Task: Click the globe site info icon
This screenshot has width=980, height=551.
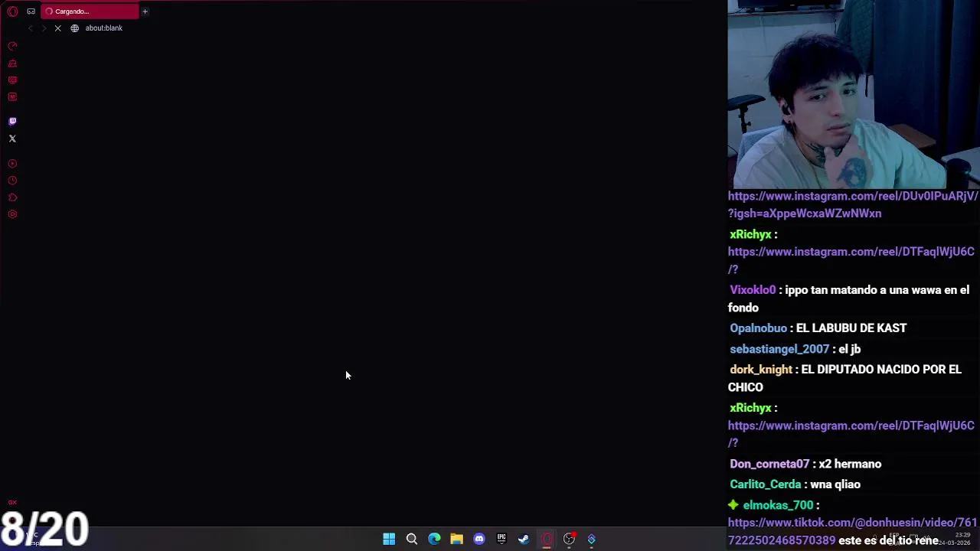Action: point(74,28)
